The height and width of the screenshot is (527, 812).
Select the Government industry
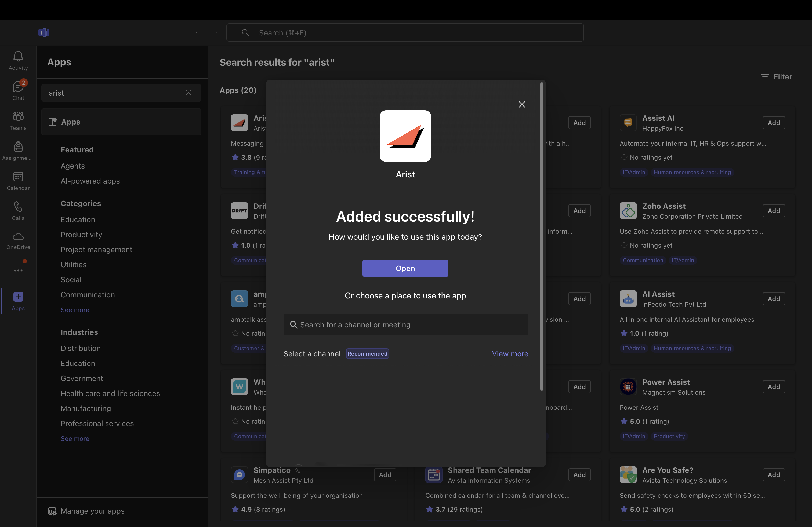coord(82,378)
